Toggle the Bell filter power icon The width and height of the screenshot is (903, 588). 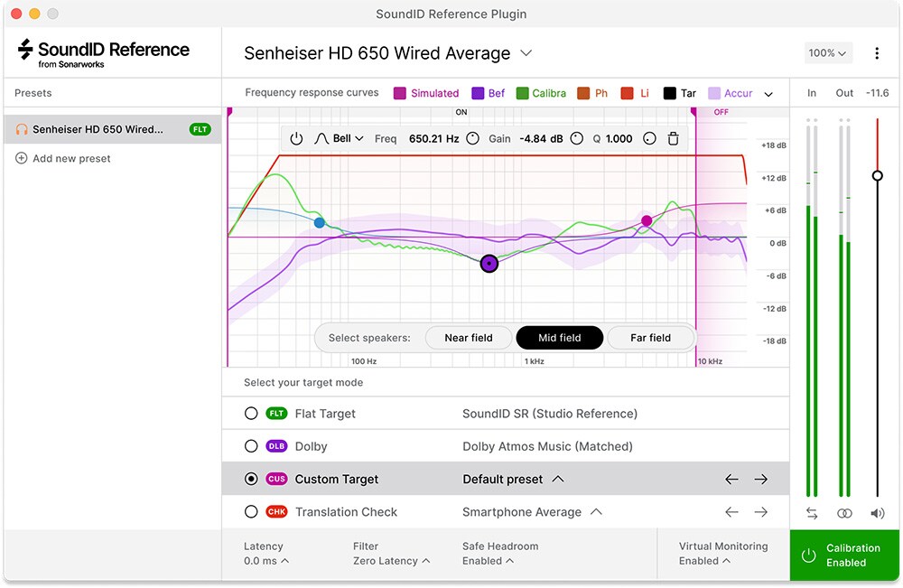[296, 139]
